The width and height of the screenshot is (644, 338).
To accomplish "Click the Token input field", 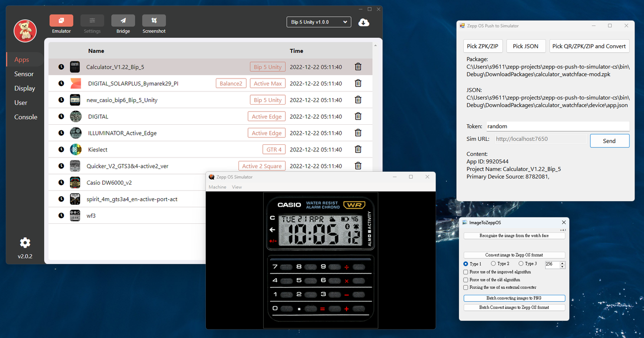I will (557, 126).
